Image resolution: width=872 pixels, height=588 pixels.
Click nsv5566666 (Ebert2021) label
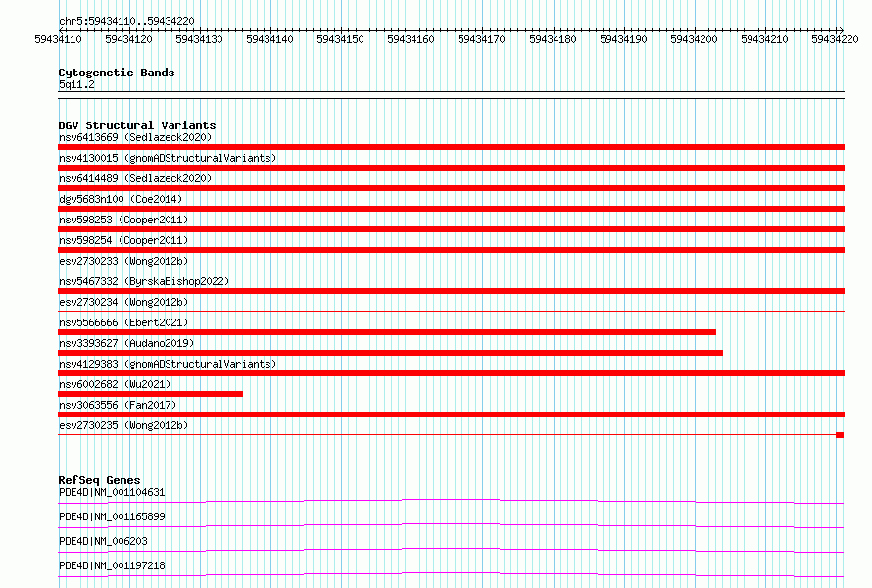(123, 322)
